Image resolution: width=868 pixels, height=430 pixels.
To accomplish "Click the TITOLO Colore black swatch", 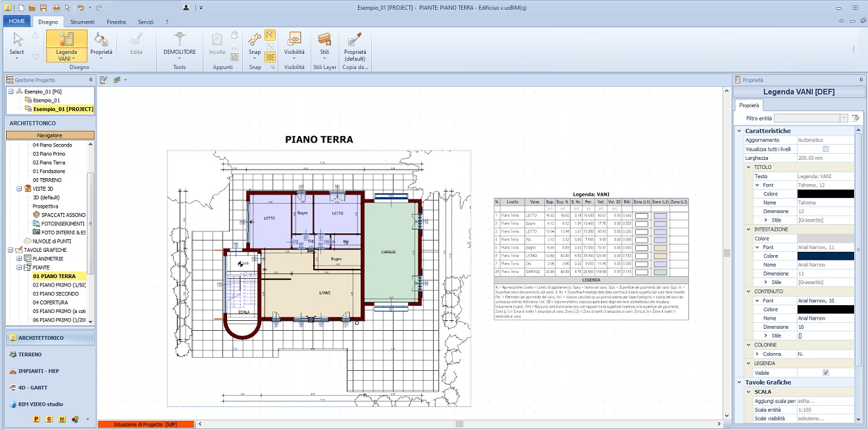I will 825,194.
